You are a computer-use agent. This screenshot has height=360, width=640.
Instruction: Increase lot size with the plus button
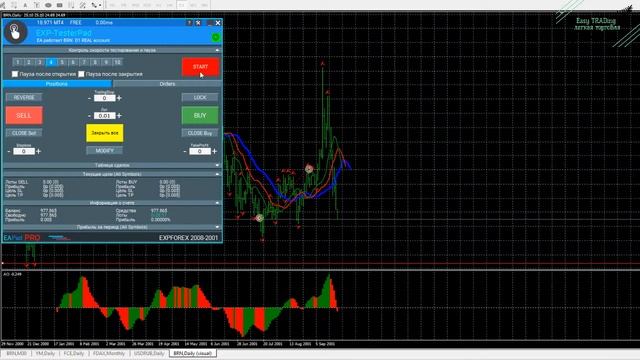(119, 116)
